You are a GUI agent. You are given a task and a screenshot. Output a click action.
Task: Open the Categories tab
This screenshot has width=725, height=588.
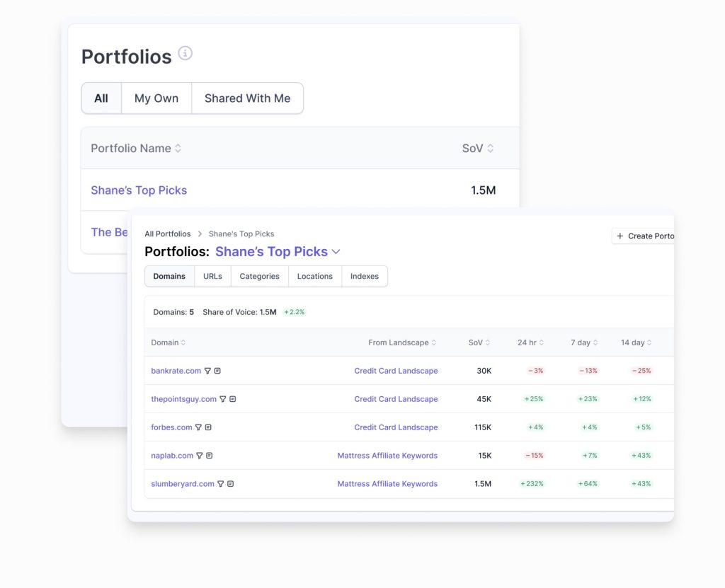[259, 276]
